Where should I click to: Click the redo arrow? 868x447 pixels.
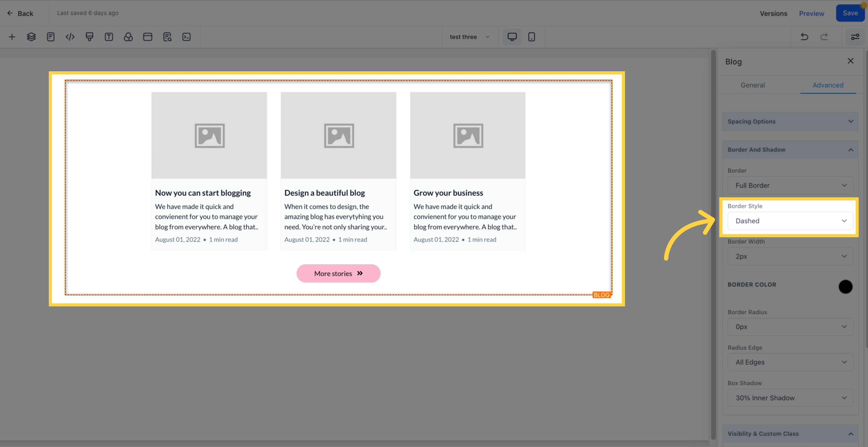(824, 36)
